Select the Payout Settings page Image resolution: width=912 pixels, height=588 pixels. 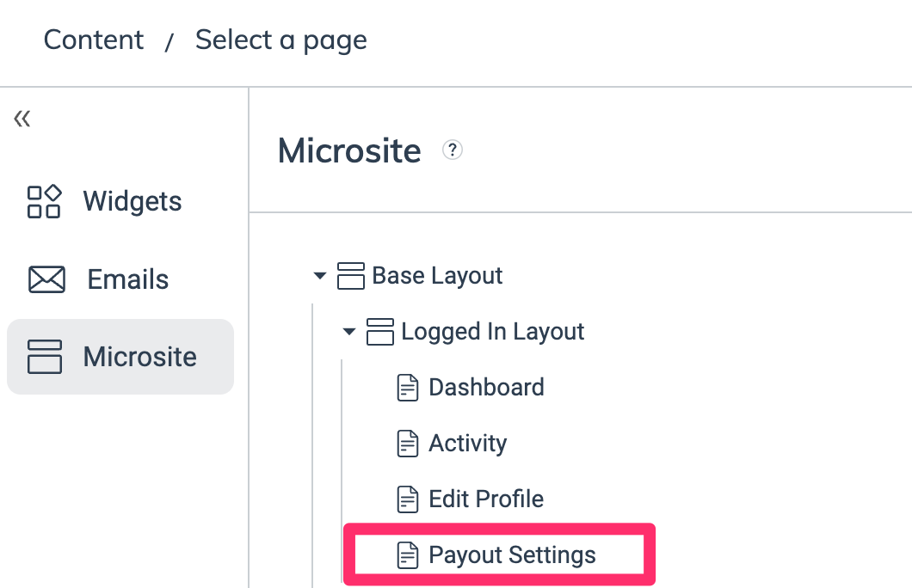click(x=512, y=555)
